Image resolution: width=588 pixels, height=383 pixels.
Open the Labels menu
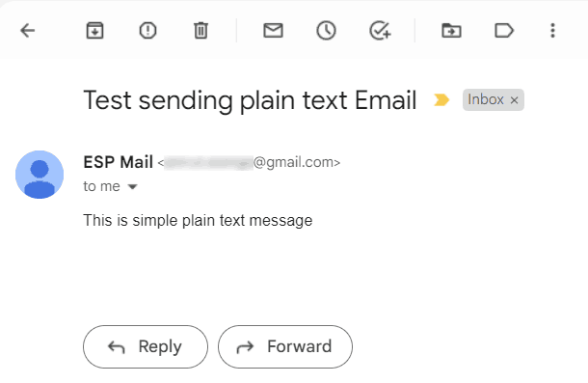point(504,31)
